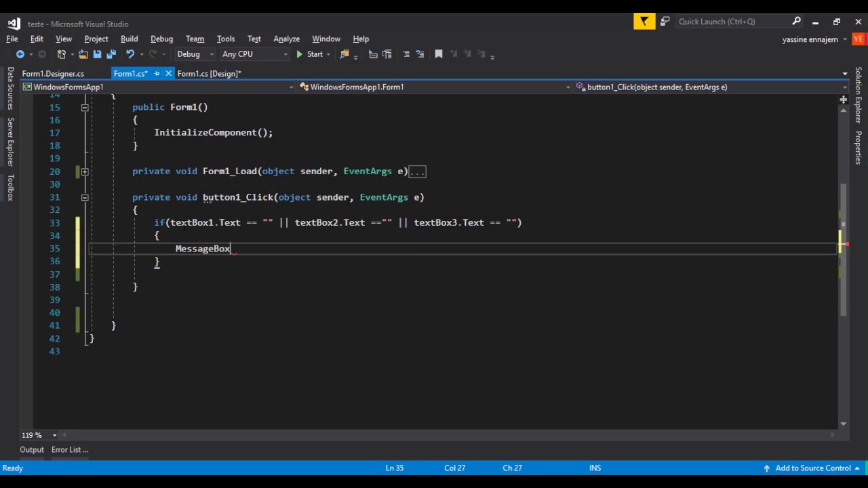Click the Add to Source Control arrow icon
The width and height of the screenshot is (868, 488).
(766, 468)
